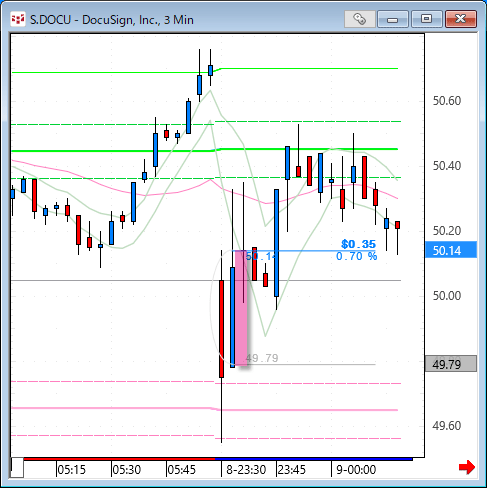Click the 9-00:00 time axis marker
This screenshot has height=488, width=487.
[x=356, y=470]
